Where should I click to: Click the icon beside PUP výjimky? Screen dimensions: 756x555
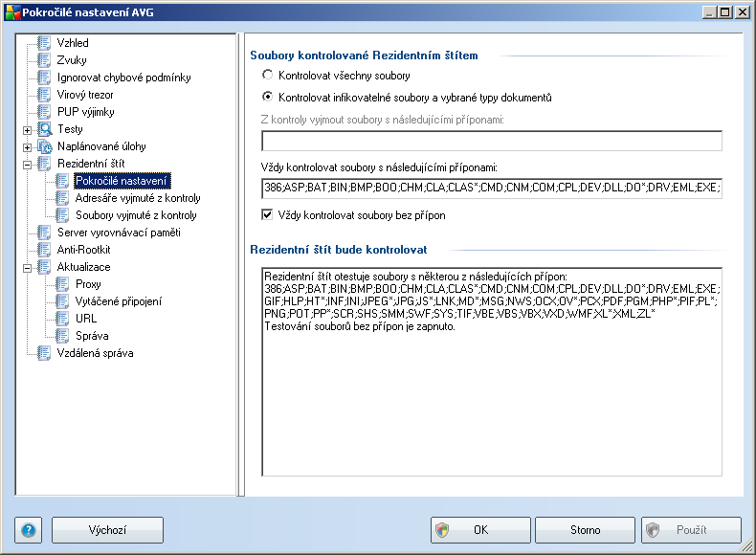(44, 112)
